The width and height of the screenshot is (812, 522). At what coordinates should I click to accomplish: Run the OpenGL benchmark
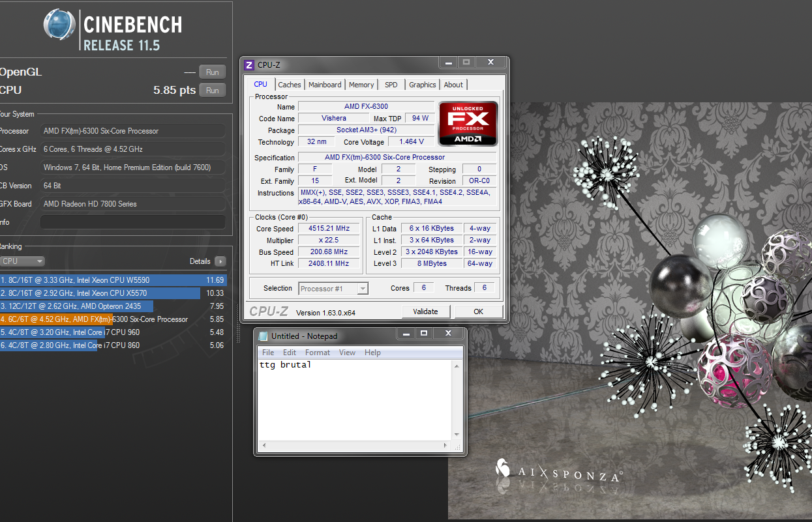[x=213, y=72]
